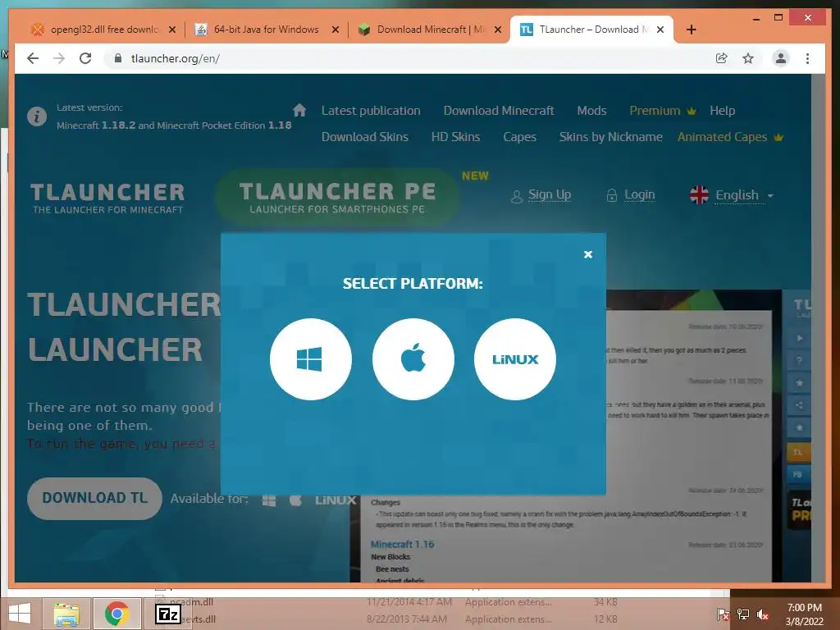Open Download Minecraft menu item
This screenshot has width=840, height=630.
coord(498,111)
